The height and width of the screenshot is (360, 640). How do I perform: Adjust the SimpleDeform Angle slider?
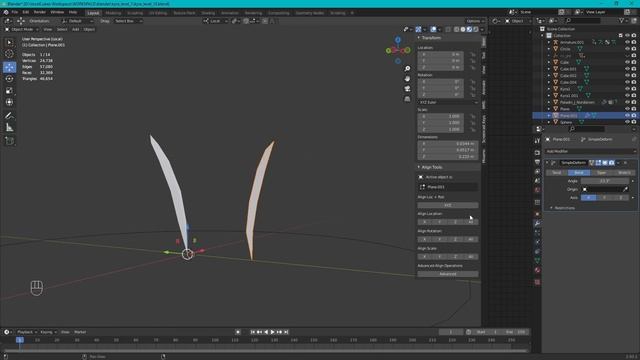[605, 181]
